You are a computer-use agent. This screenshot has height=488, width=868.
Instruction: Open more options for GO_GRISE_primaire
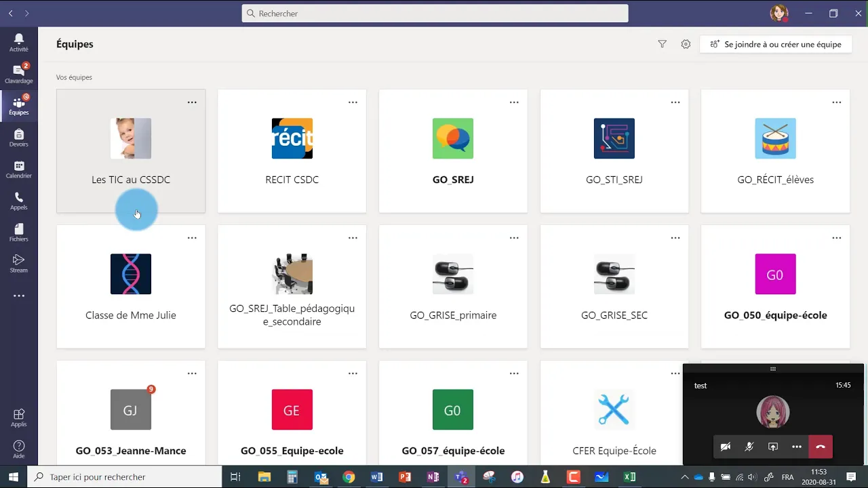click(514, 238)
